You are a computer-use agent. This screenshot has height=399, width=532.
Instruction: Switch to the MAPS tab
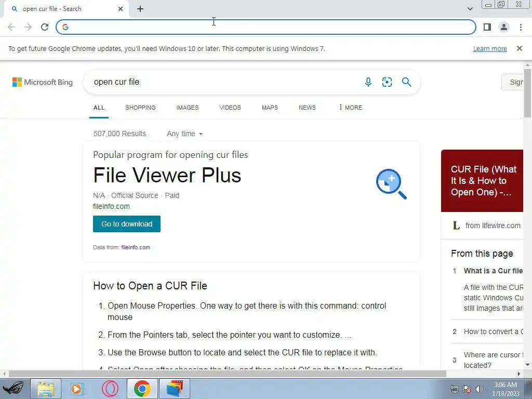[270, 108]
